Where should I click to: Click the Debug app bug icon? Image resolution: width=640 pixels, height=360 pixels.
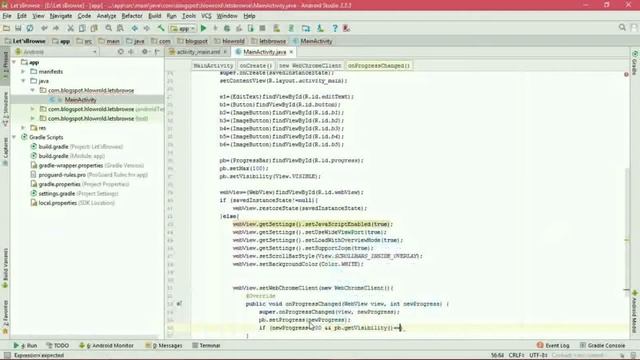[x=227, y=28]
